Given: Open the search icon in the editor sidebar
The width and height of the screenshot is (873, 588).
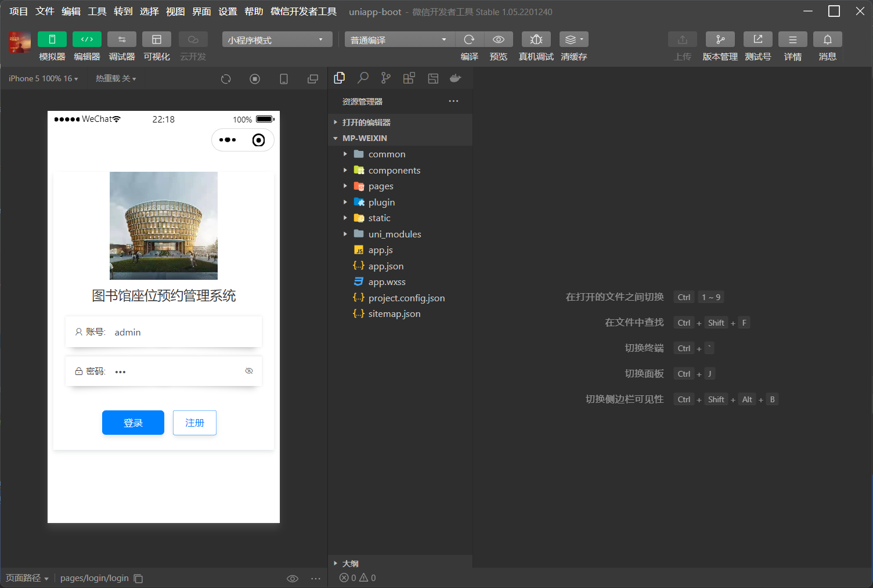Looking at the screenshot, I should (363, 78).
